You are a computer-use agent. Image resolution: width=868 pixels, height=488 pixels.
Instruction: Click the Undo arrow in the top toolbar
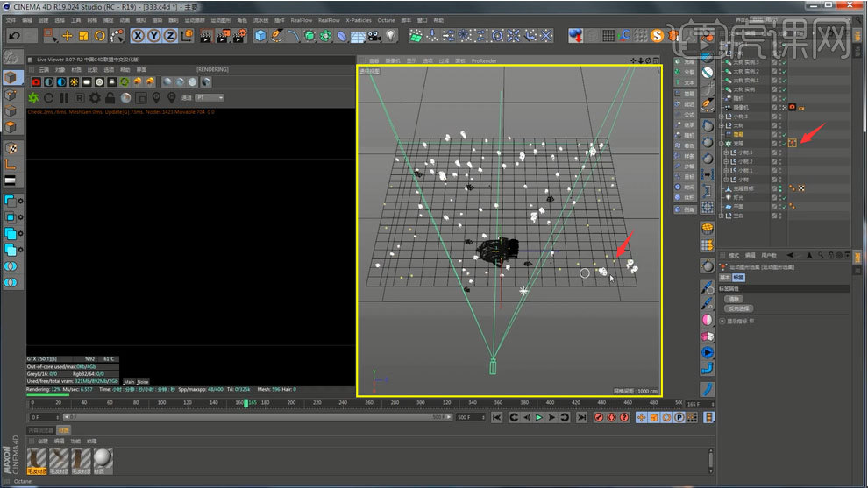click(x=13, y=36)
